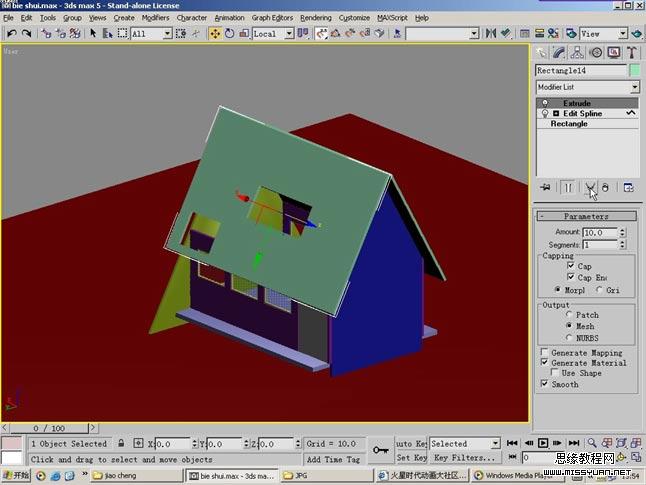
Task: Click the Zoom magnifier viewport tool
Action: click(x=592, y=443)
